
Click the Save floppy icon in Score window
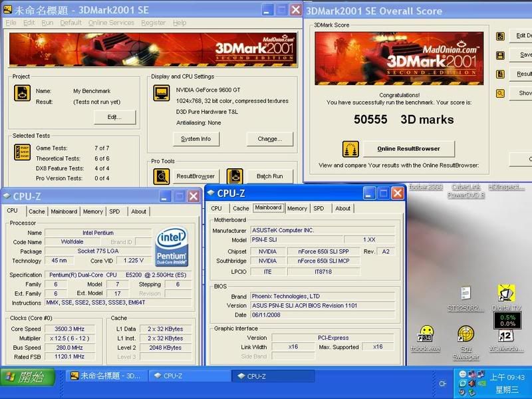tap(500, 55)
